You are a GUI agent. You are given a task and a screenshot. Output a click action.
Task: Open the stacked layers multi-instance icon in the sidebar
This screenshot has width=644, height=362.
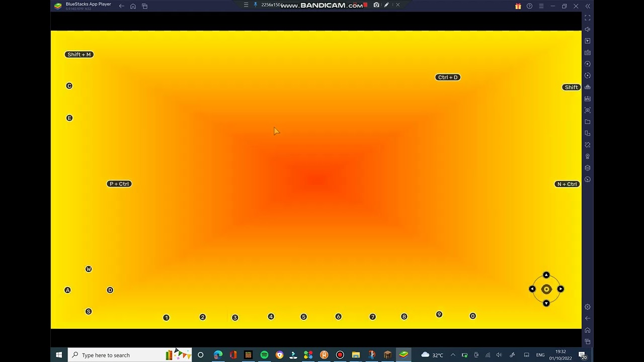click(587, 168)
